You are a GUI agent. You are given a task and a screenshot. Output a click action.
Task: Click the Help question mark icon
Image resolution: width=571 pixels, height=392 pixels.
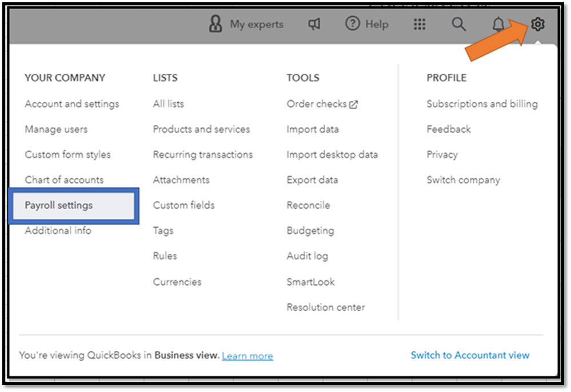click(353, 24)
